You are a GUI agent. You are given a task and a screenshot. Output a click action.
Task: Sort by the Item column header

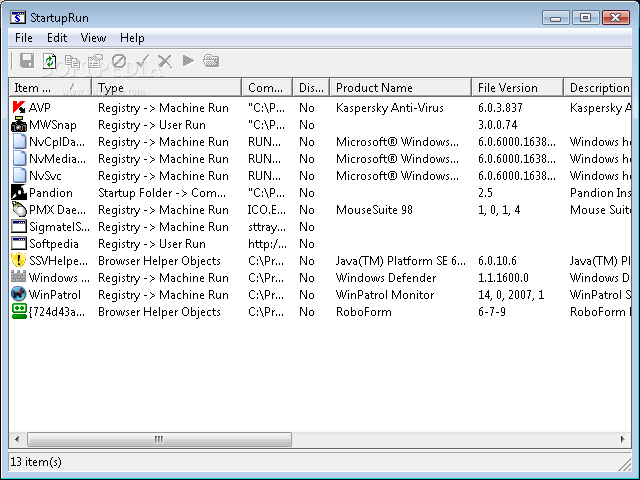(x=50, y=87)
